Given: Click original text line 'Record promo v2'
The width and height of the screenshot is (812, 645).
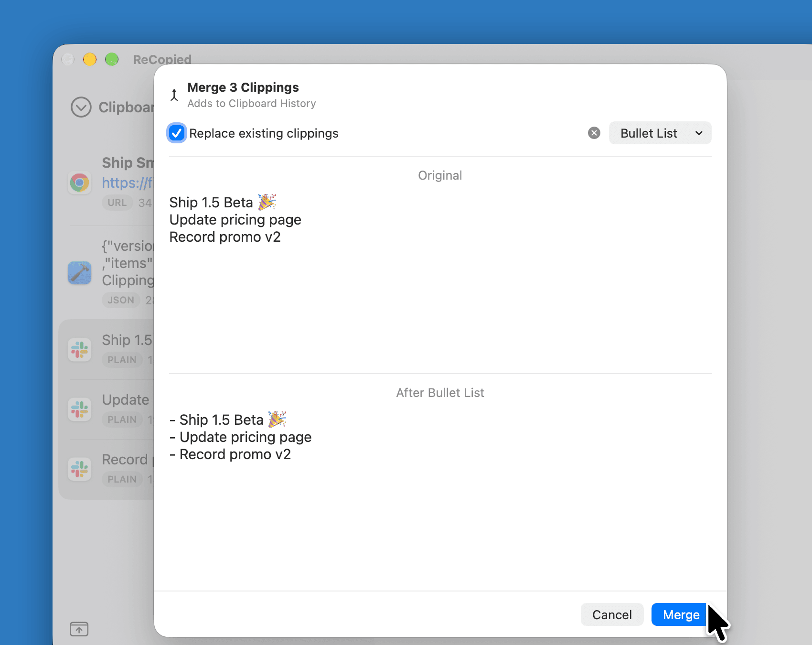Looking at the screenshot, I should point(225,237).
